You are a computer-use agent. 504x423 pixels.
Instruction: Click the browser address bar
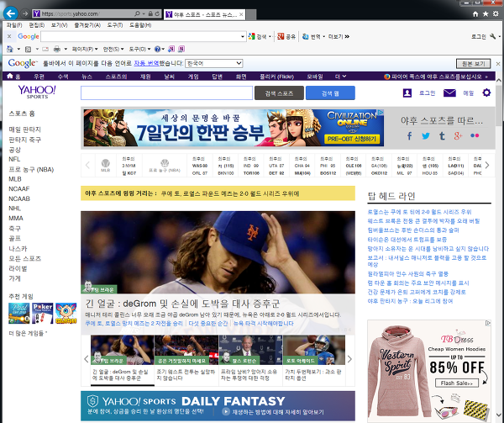87,13
